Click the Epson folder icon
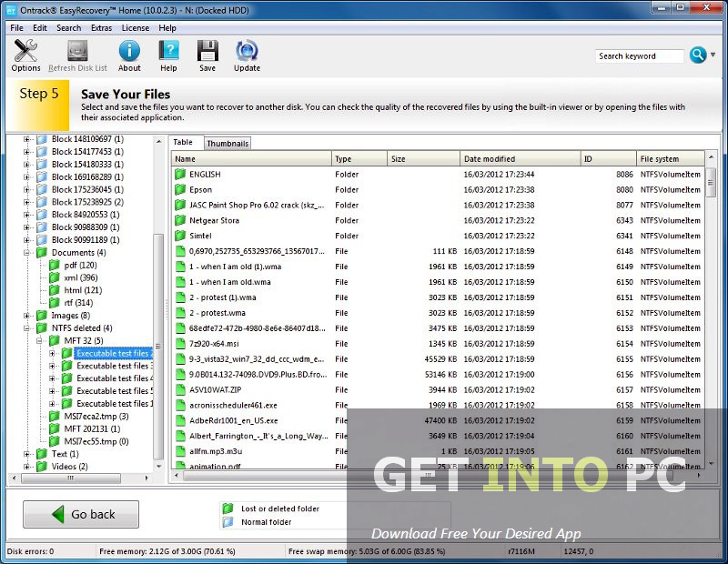Viewport: 728px width, 564px height. [x=180, y=190]
